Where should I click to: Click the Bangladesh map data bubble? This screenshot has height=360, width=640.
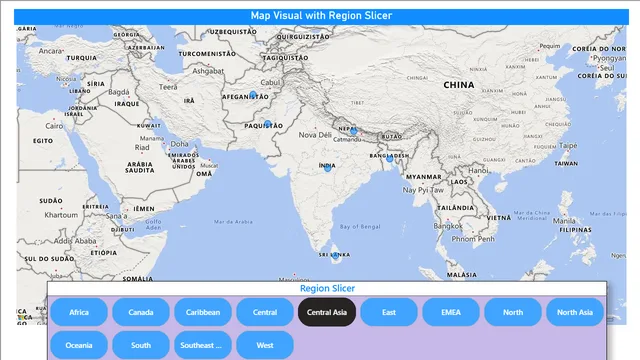pyautogui.click(x=390, y=158)
